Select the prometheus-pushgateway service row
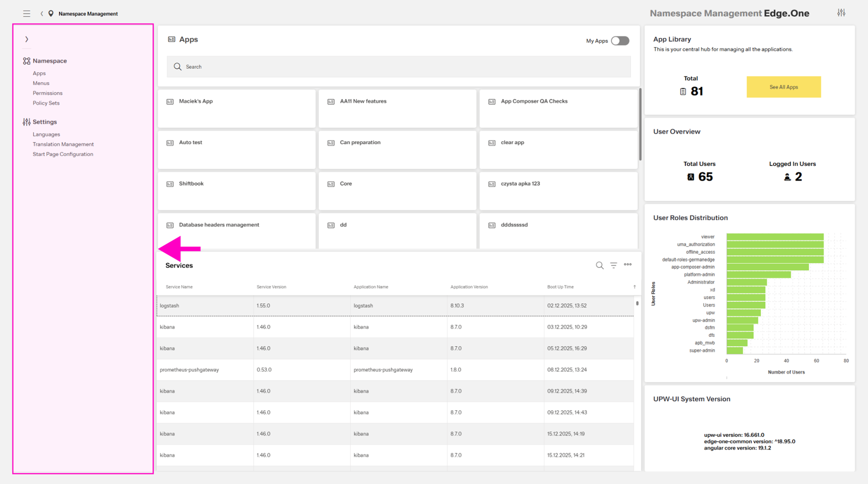The width and height of the screenshot is (868, 484). pyautogui.click(x=395, y=370)
